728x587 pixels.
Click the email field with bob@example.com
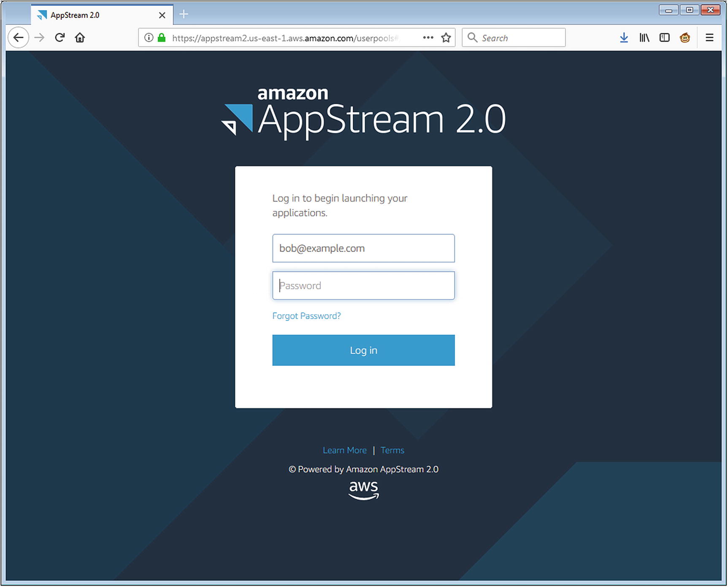pos(363,248)
